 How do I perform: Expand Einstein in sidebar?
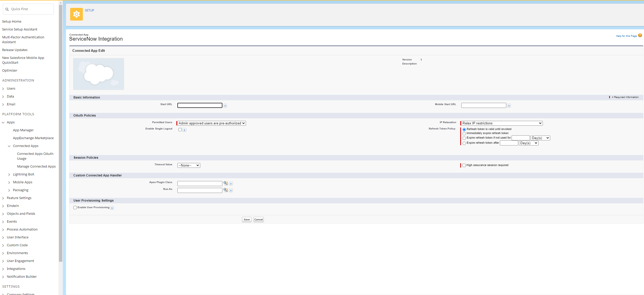(x=3, y=206)
